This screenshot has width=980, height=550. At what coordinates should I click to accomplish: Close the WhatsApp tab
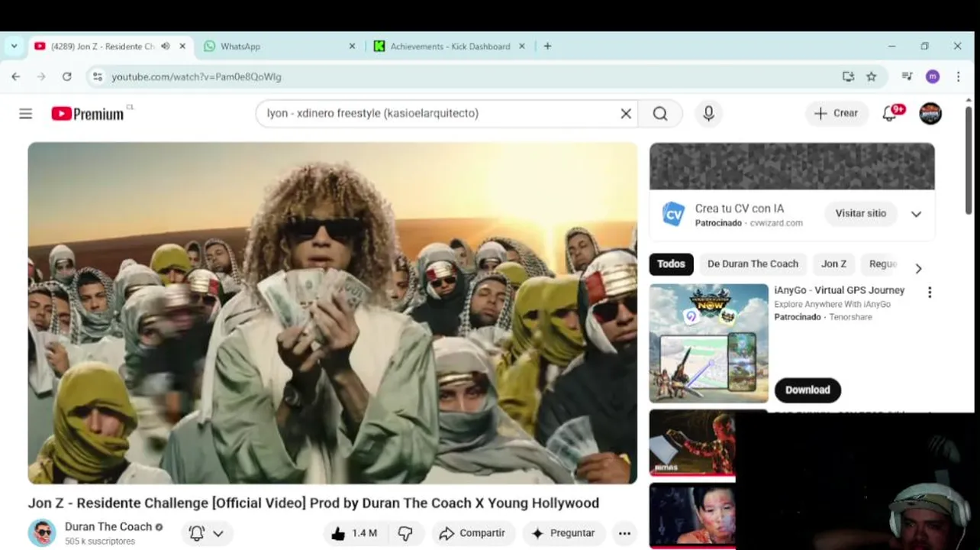pos(352,46)
